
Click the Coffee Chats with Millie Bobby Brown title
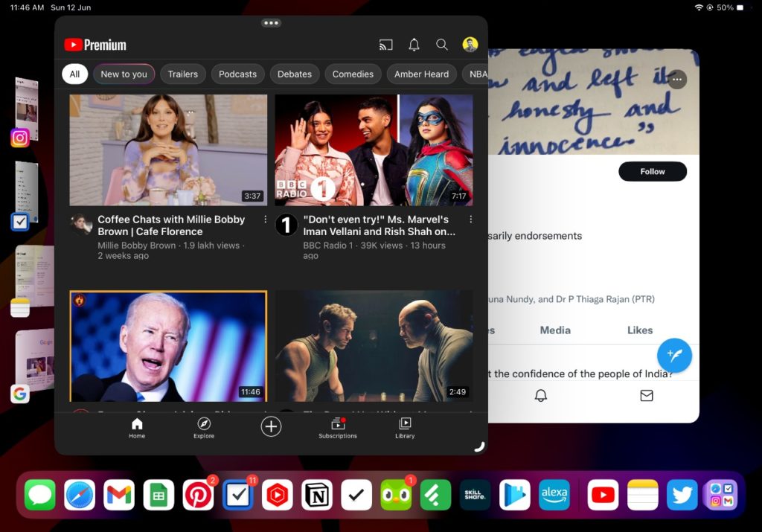pyautogui.click(x=171, y=225)
